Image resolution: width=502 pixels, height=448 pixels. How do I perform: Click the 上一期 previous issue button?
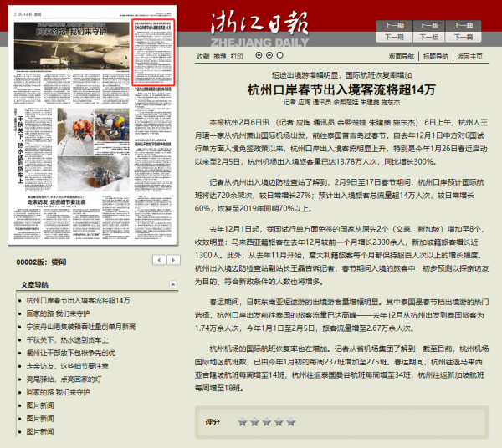click(x=394, y=26)
